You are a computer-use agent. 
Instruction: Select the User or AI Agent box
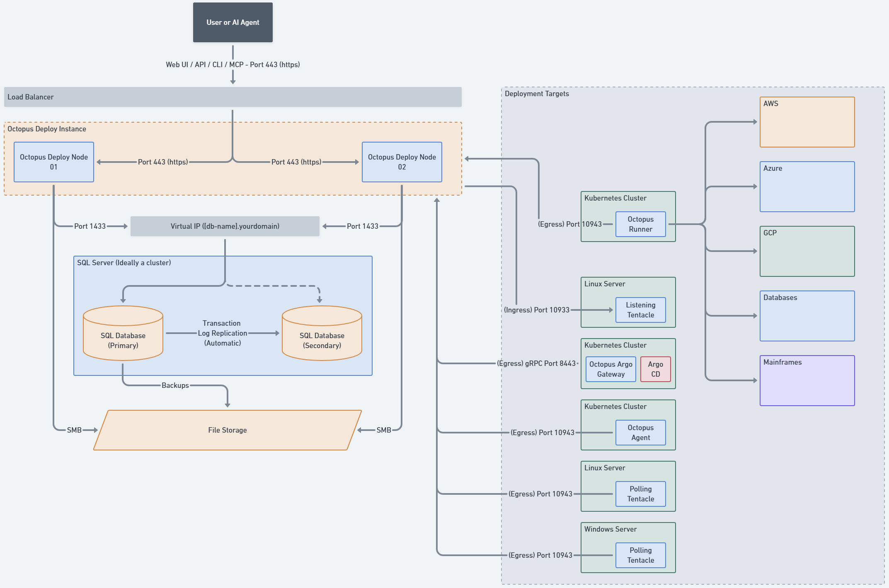[233, 22]
